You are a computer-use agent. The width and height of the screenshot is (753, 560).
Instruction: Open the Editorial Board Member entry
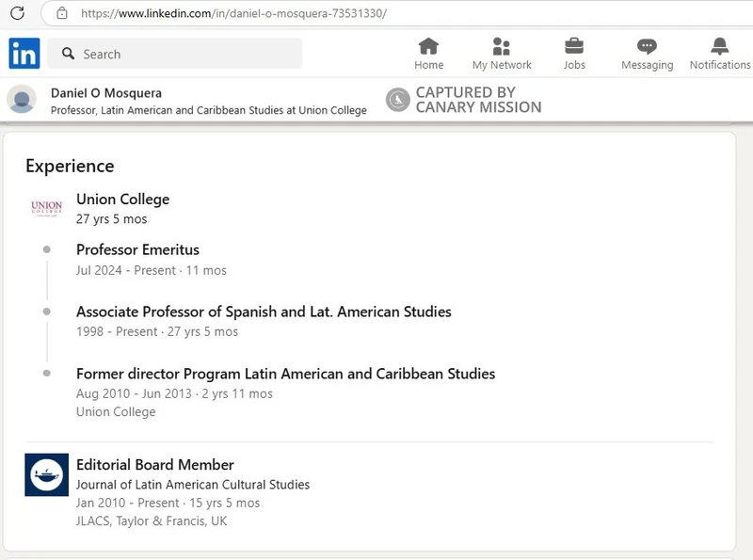click(154, 464)
